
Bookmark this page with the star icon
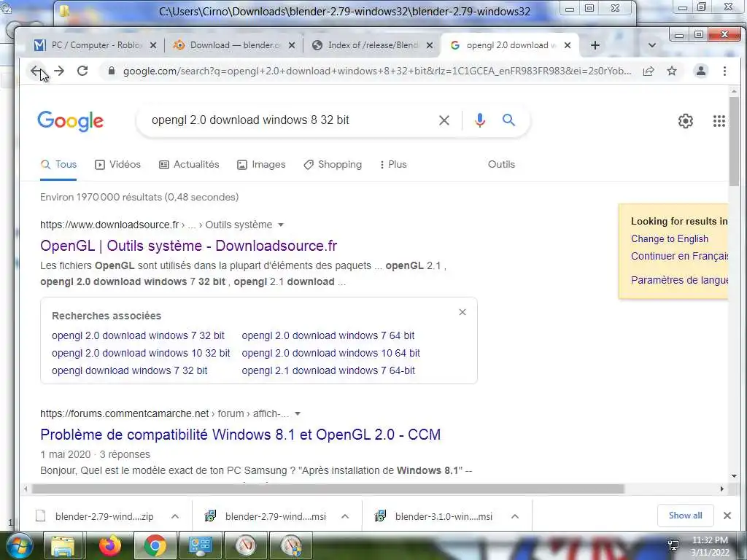[672, 71]
